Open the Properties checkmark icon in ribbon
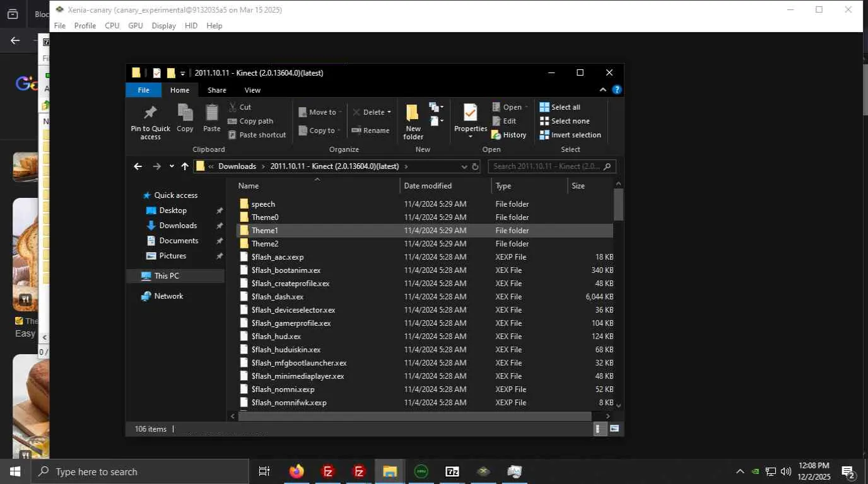Image resolution: width=868 pixels, height=484 pixels. (x=470, y=113)
